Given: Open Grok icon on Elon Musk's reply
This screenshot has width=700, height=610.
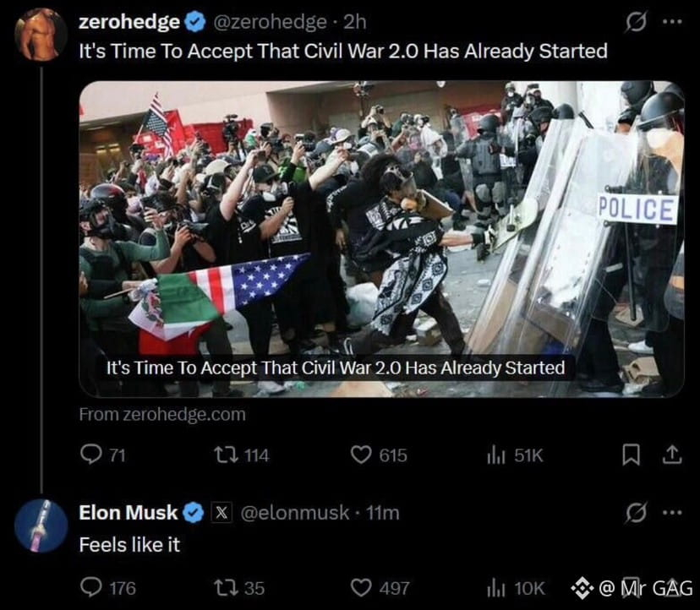Looking at the screenshot, I should click(x=636, y=512).
